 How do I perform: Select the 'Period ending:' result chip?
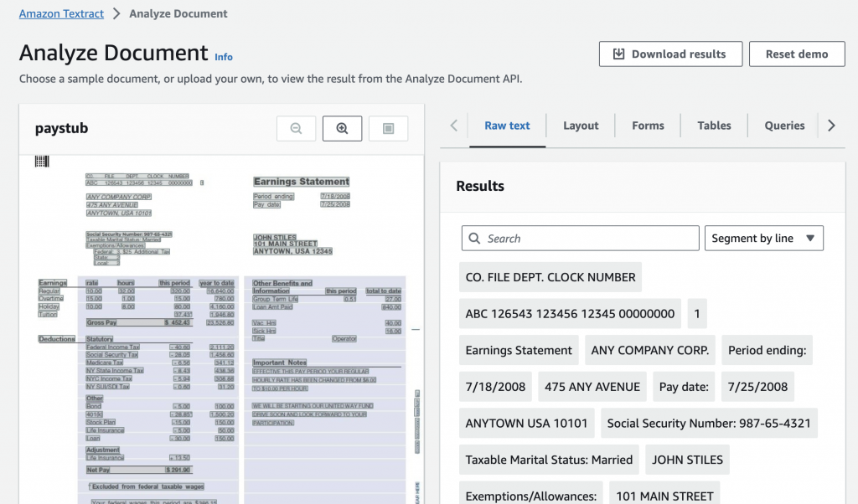(x=768, y=351)
